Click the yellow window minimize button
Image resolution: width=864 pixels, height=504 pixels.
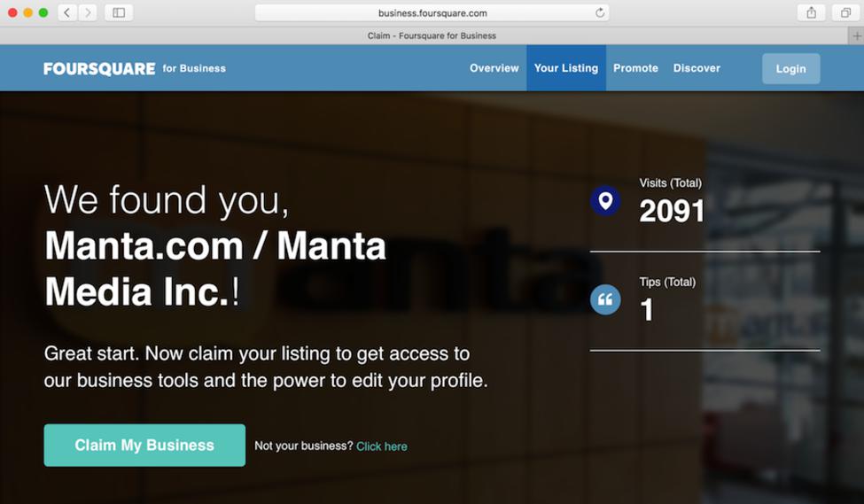point(27,12)
